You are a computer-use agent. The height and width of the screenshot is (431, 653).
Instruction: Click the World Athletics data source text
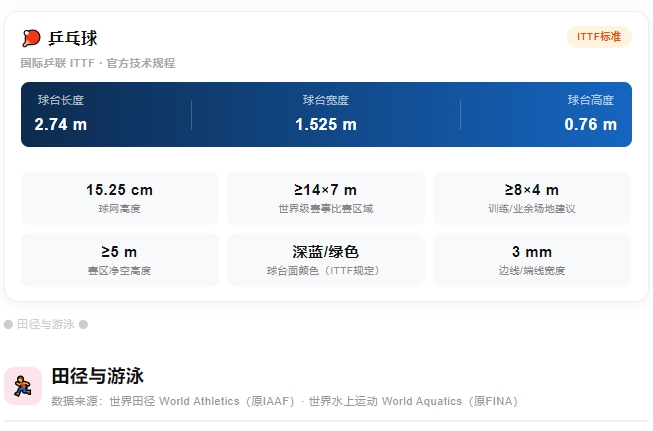tap(200, 401)
